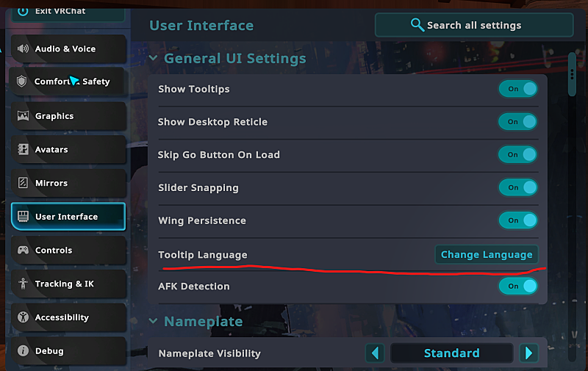Toggle the AFK Detection switch
Screen dimensions: 588x371
pos(517,286)
